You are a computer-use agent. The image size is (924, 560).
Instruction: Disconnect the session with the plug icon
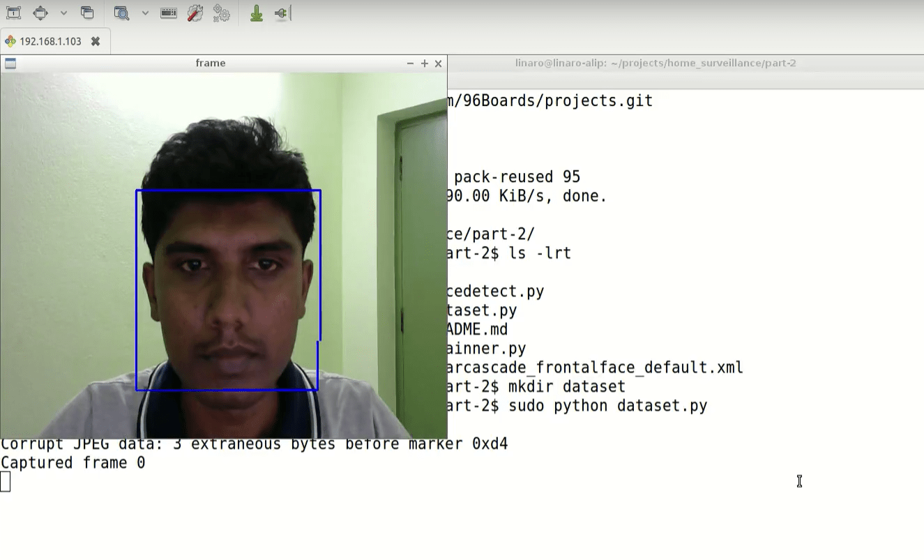pos(281,13)
